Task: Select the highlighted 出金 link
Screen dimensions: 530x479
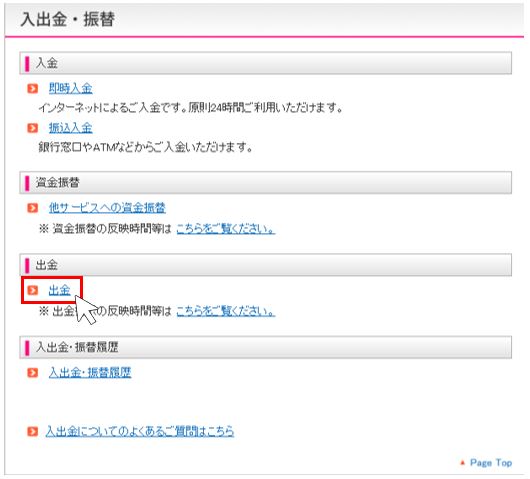Action: [59, 290]
